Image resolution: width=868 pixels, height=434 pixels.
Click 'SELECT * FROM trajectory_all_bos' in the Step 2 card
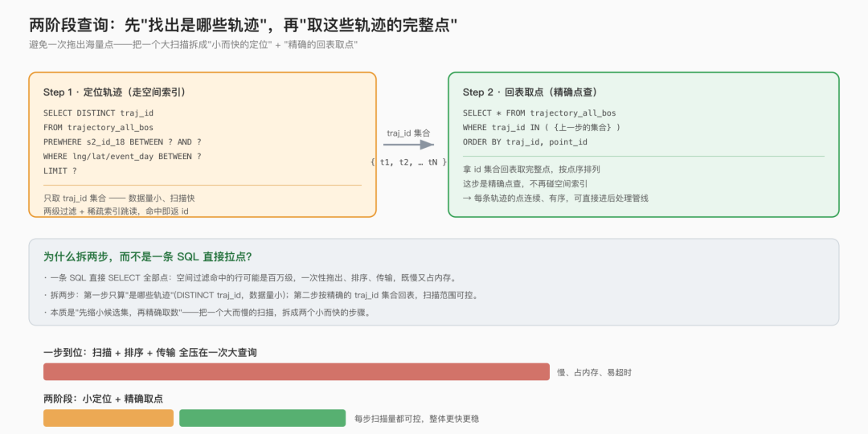tap(539, 113)
